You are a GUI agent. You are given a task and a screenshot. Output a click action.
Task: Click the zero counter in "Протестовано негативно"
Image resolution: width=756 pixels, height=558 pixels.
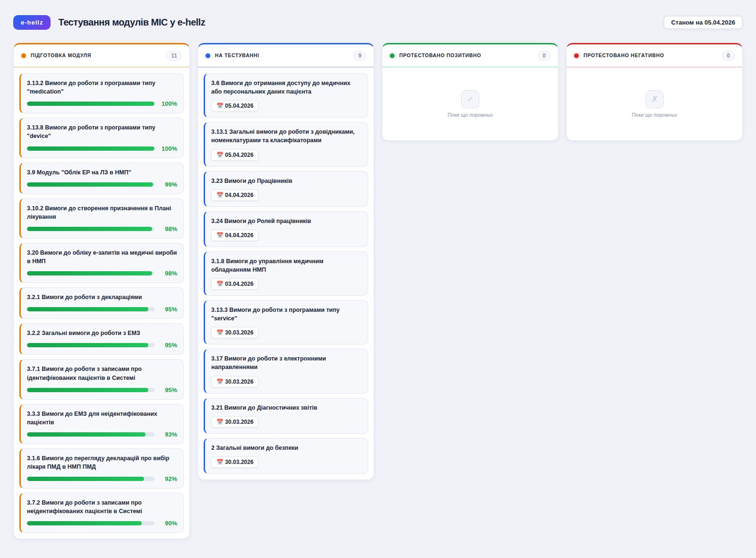coord(728,55)
